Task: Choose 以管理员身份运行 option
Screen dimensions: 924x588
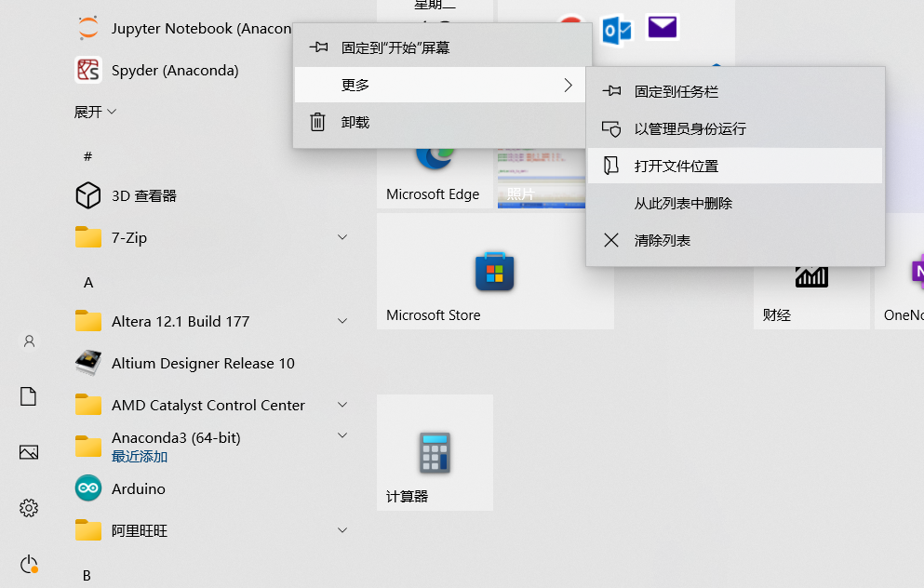Action: point(735,128)
